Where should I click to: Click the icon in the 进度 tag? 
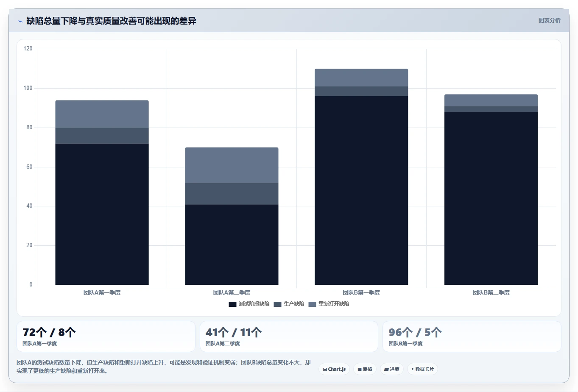click(x=386, y=370)
